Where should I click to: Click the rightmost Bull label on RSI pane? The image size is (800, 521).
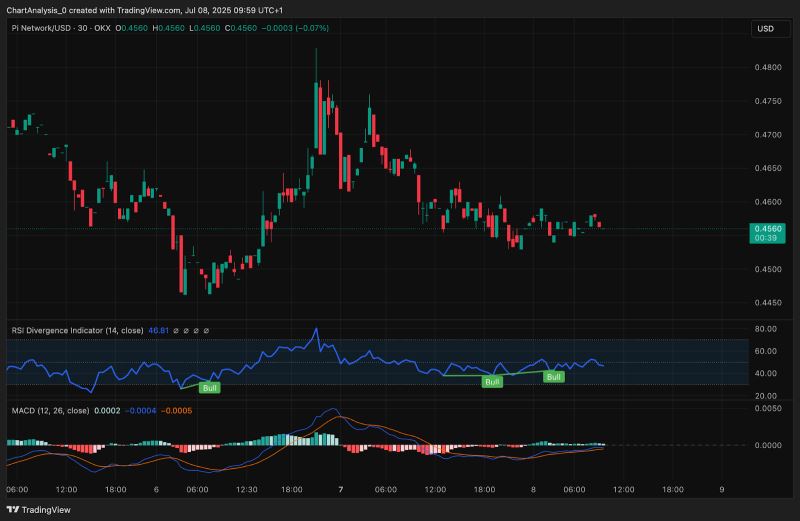(553, 377)
